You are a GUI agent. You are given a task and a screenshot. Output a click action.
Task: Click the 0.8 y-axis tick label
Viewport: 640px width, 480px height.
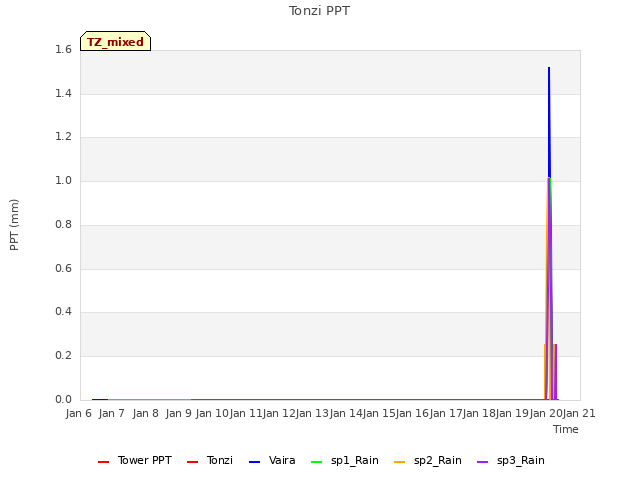point(63,224)
